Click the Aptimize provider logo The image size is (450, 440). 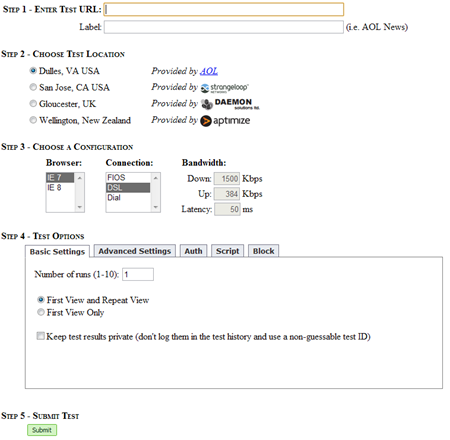coord(225,121)
